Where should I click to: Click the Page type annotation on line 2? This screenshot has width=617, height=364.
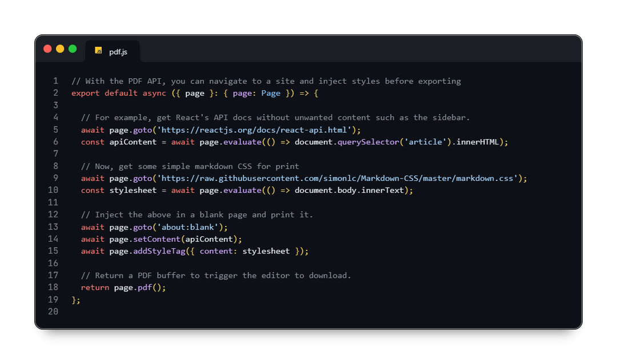[271, 93]
